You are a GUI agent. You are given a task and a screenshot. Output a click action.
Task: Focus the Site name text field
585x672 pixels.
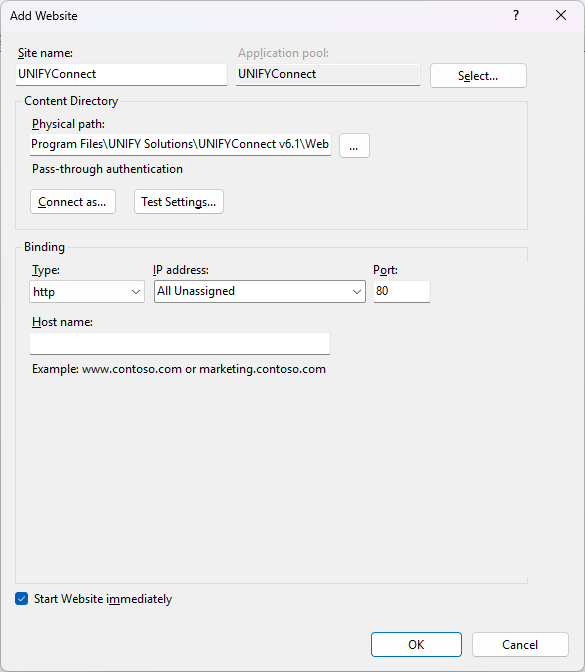tap(121, 75)
